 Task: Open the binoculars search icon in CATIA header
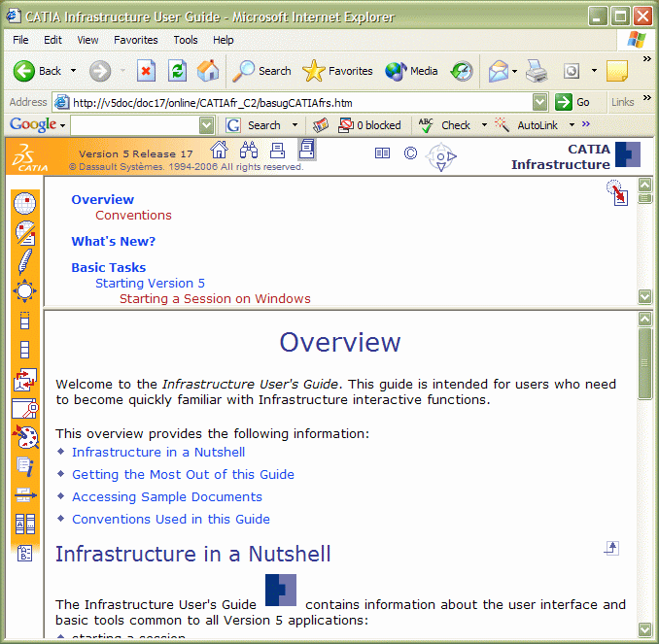tap(249, 150)
